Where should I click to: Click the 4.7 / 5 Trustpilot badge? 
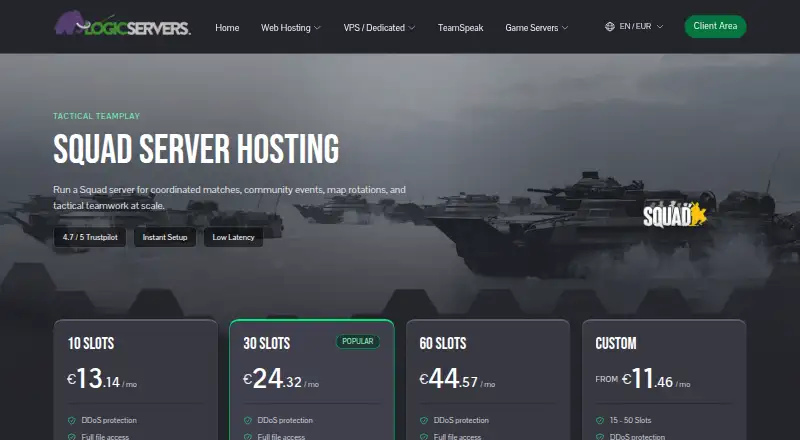click(90, 237)
